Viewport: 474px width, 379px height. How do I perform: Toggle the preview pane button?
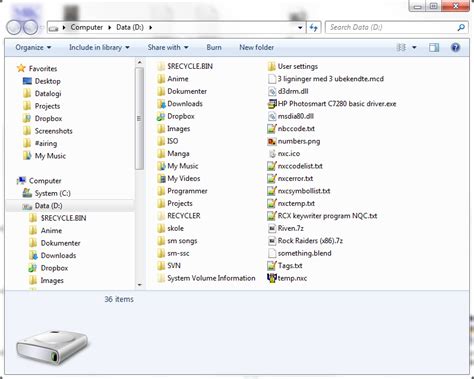pos(434,47)
